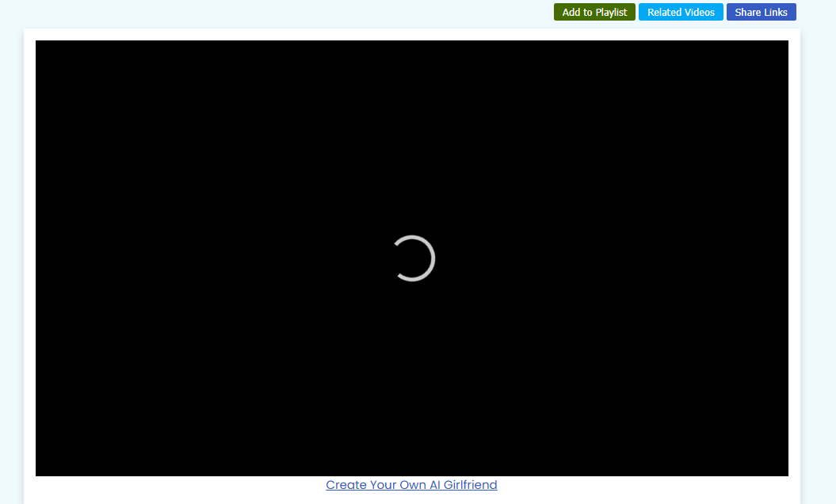Choose the rightmost button labeled Share Links

[761, 12]
